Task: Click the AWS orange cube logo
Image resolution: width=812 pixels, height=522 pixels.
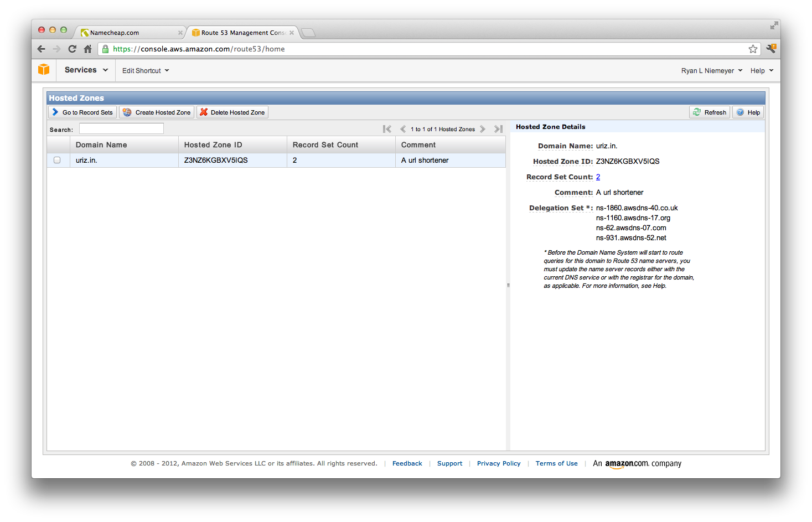Action: [44, 70]
